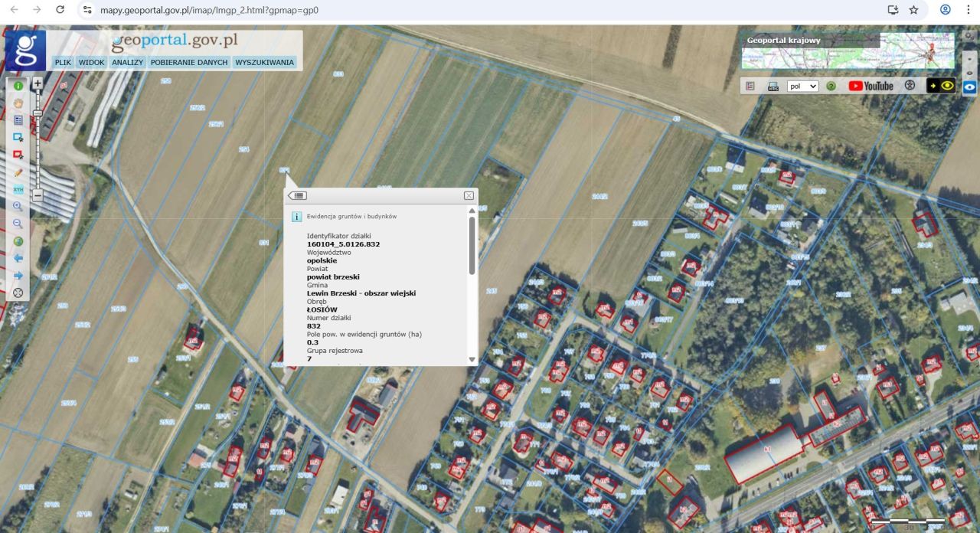
Task: Select the green info identification tool
Action: 18,86
